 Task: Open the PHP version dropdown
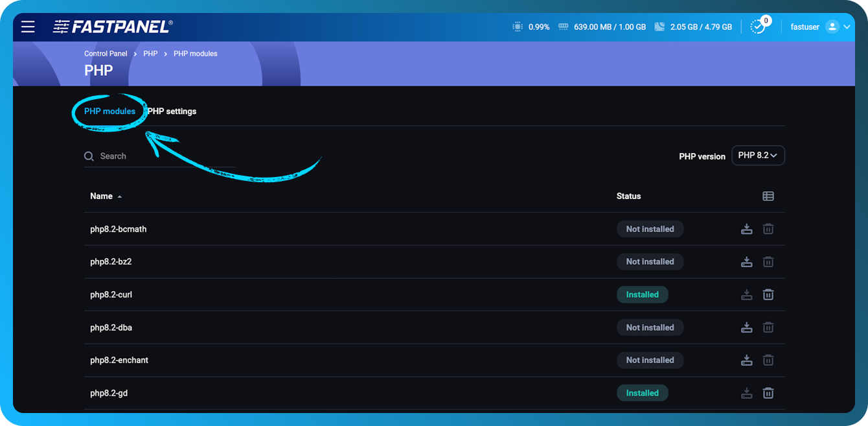pyautogui.click(x=758, y=155)
